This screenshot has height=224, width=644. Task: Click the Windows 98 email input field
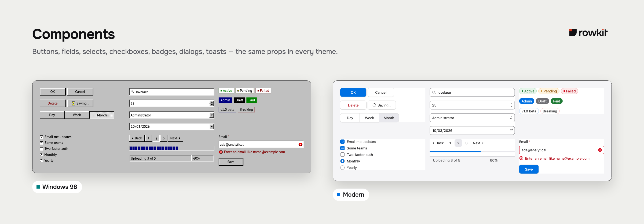pyautogui.click(x=261, y=144)
